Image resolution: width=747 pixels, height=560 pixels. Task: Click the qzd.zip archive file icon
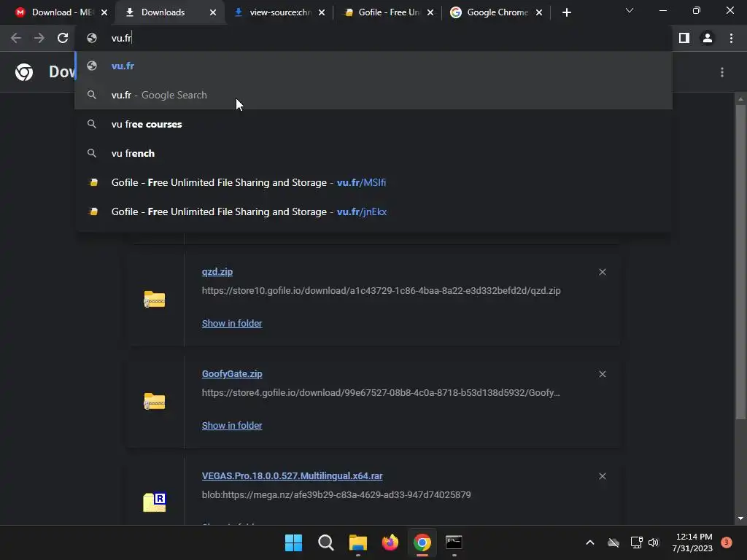click(x=155, y=299)
